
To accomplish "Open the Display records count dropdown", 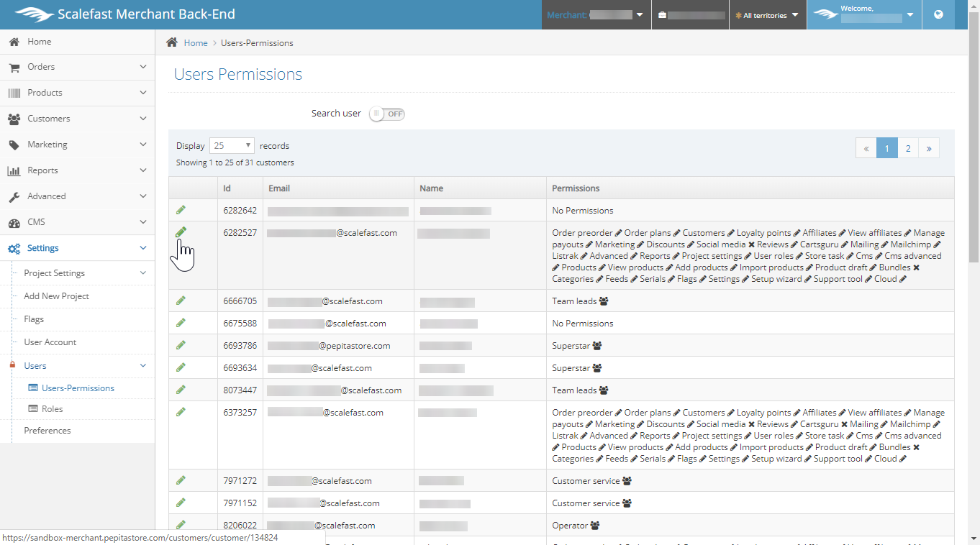I will point(231,146).
